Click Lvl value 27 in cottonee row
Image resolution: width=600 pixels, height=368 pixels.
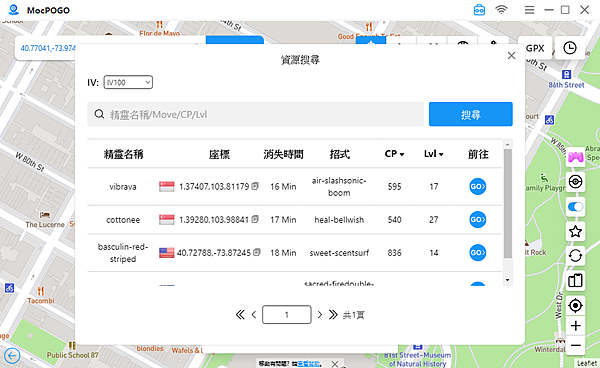click(x=434, y=220)
